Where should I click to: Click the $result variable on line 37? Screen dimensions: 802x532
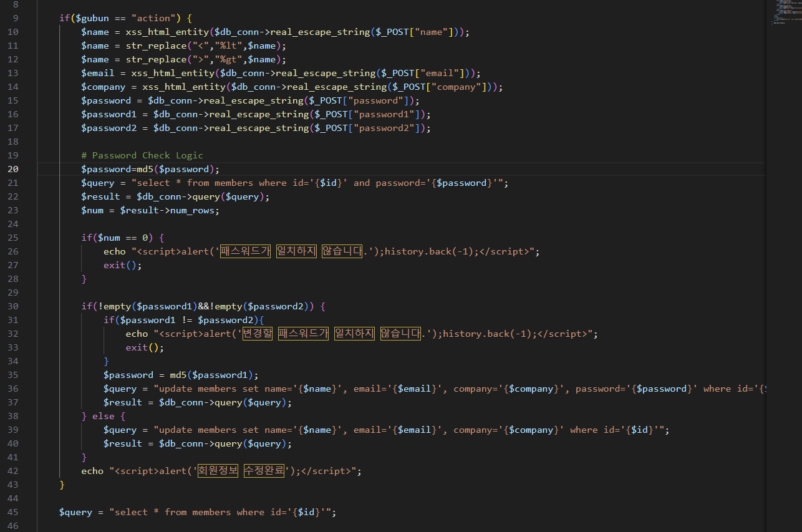click(123, 402)
